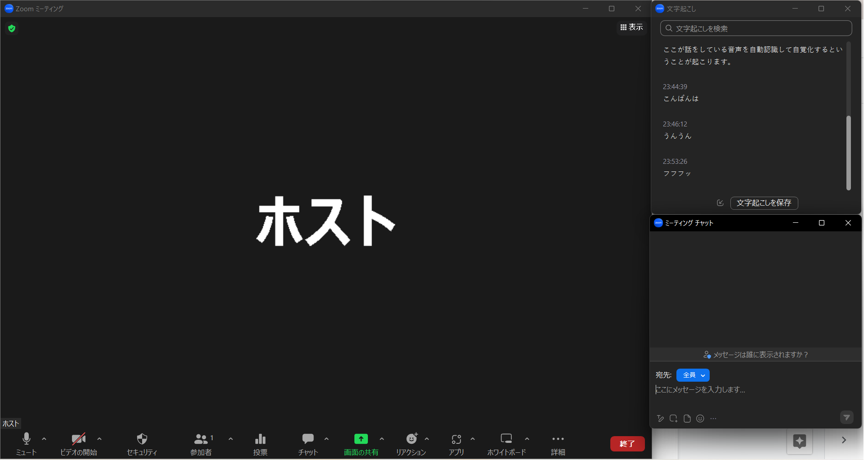Click the transcript search (文字起こしを検索) field

pyautogui.click(x=756, y=28)
